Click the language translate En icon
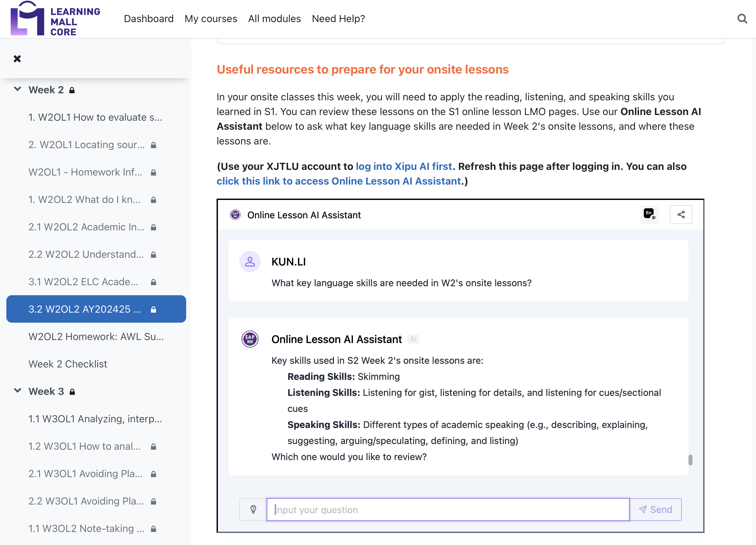The height and width of the screenshot is (545, 756). (x=649, y=214)
